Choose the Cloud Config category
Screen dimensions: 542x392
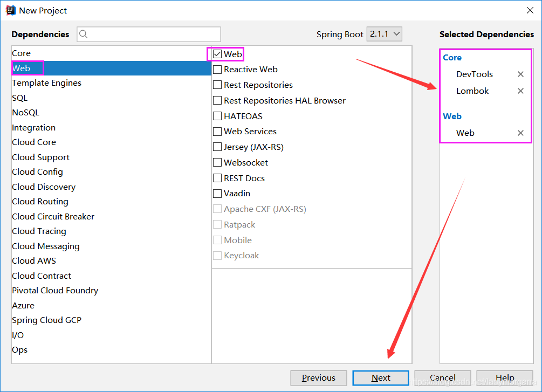111,172
